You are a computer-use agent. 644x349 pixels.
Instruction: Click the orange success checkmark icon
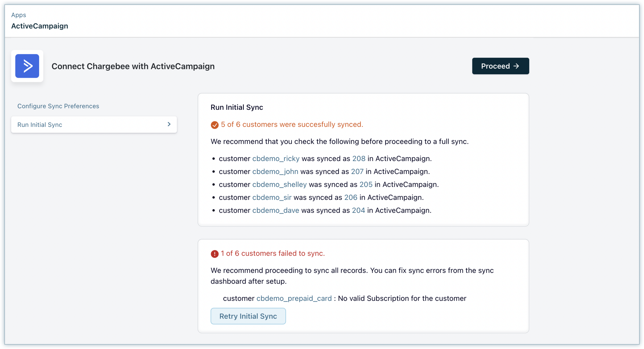pyautogui.click(x=214, y=125)
